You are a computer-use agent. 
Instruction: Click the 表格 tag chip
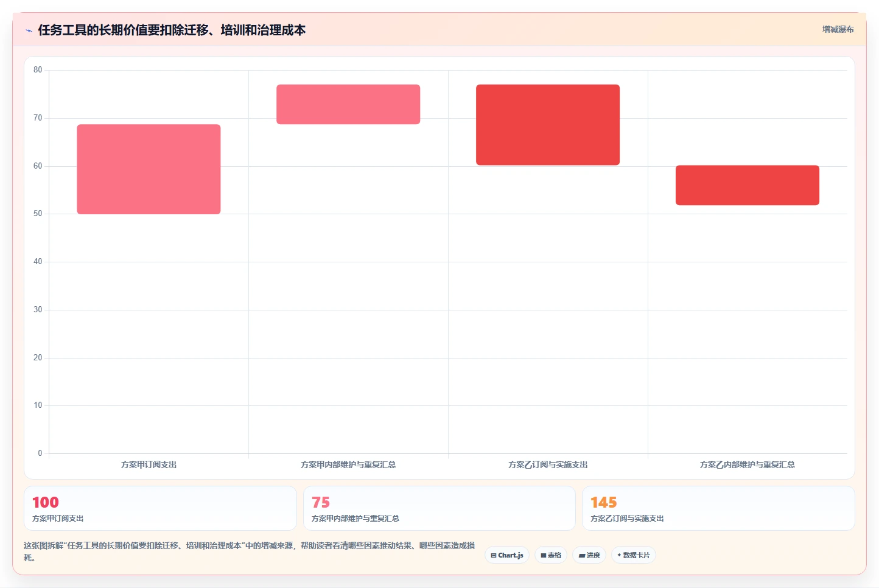coord(551,555)
